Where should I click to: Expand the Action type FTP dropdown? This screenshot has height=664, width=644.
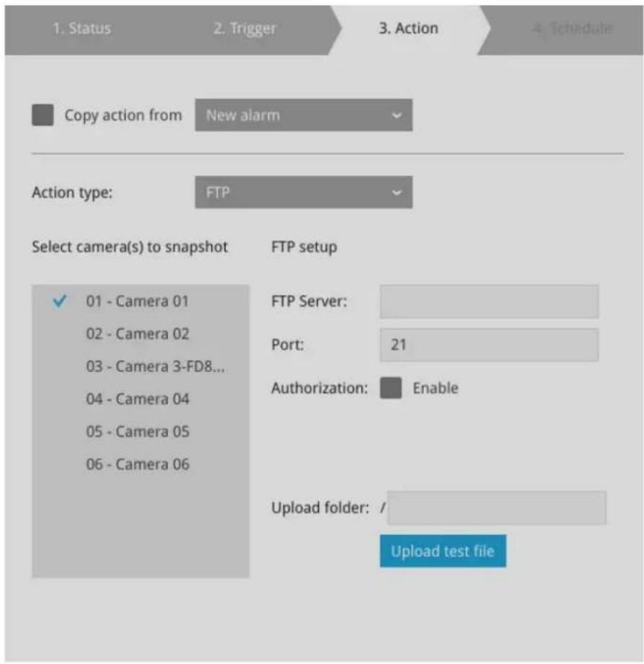(x=304, y=192)
